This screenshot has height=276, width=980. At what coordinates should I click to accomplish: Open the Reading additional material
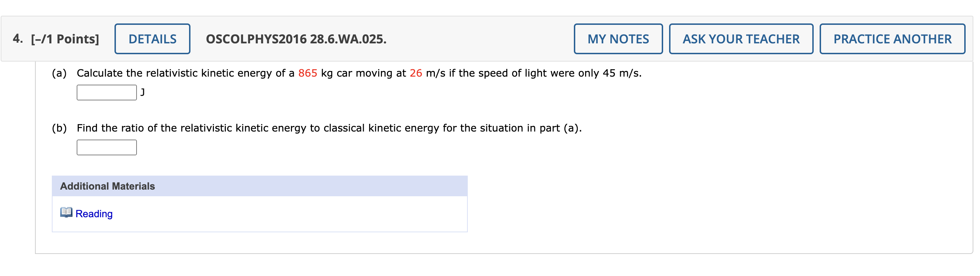click(x=94, y=214)
